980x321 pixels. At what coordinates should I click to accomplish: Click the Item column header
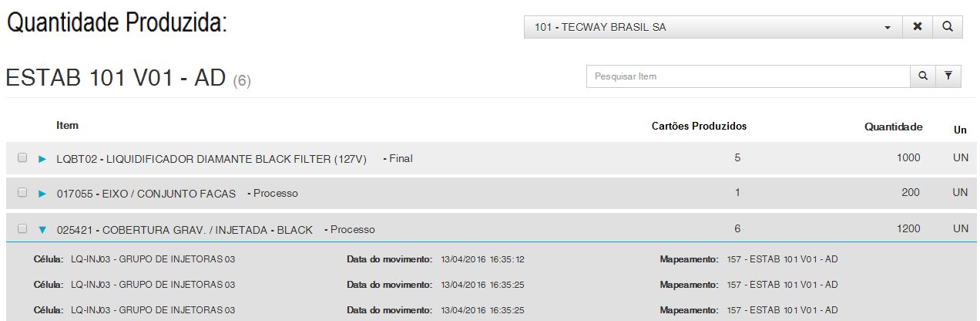[x=68, y=125]
